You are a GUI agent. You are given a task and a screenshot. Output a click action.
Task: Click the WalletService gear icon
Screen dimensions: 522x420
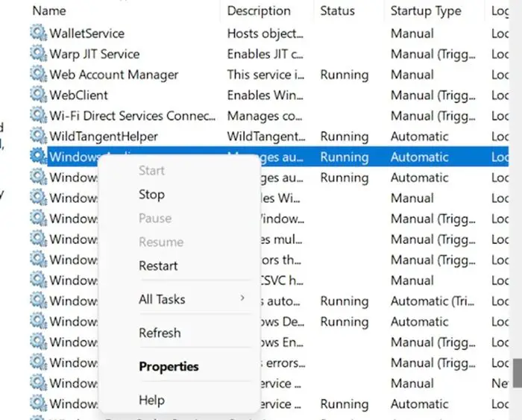(38, 34)
